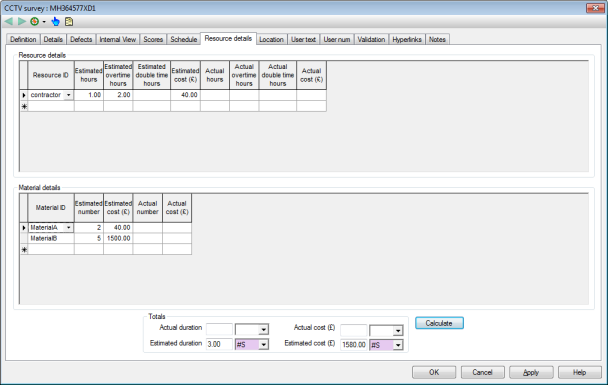Screen dimensions: 608x385
Task: Click the MaterialA row selector arrow
Action: (24, 228)
